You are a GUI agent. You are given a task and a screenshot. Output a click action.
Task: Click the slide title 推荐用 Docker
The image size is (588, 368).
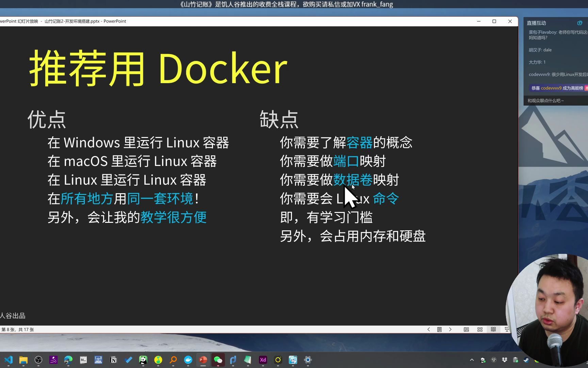coord(158,68)
